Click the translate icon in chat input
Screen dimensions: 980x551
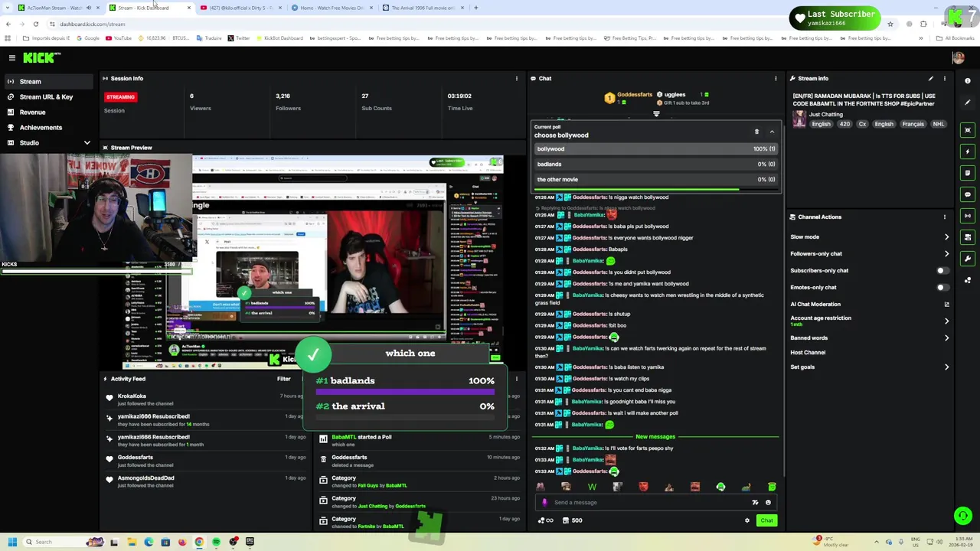tap(755, 503)
